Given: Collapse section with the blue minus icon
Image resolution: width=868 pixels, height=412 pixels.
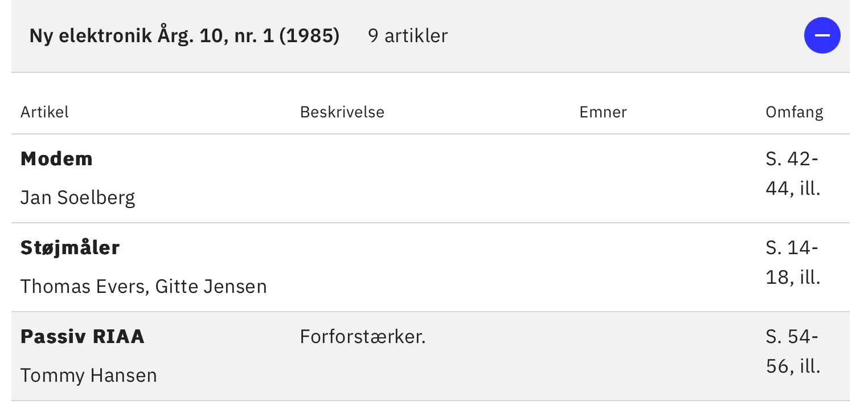Looking at the screenshot, I should (822, 35).
